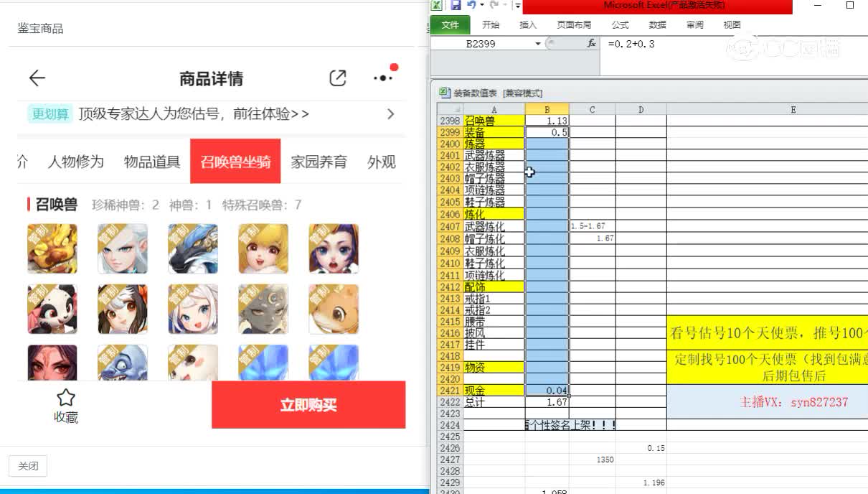Image resolution: width=868 pixels, height=494 pixels.
Task: Open the Excel 视图 ribbon tab
Action: pos(732,24)
